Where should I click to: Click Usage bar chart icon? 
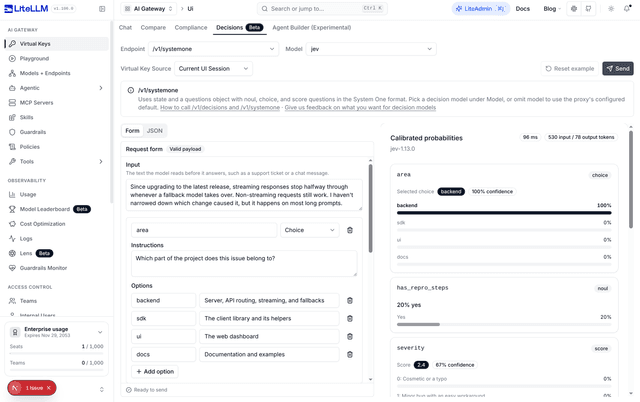12,194
